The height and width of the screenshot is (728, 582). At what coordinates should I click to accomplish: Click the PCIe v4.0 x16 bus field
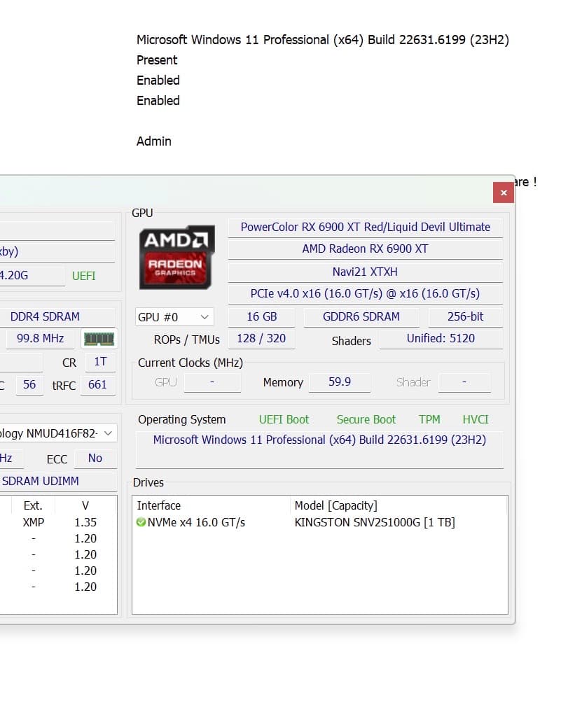[365, 293]
